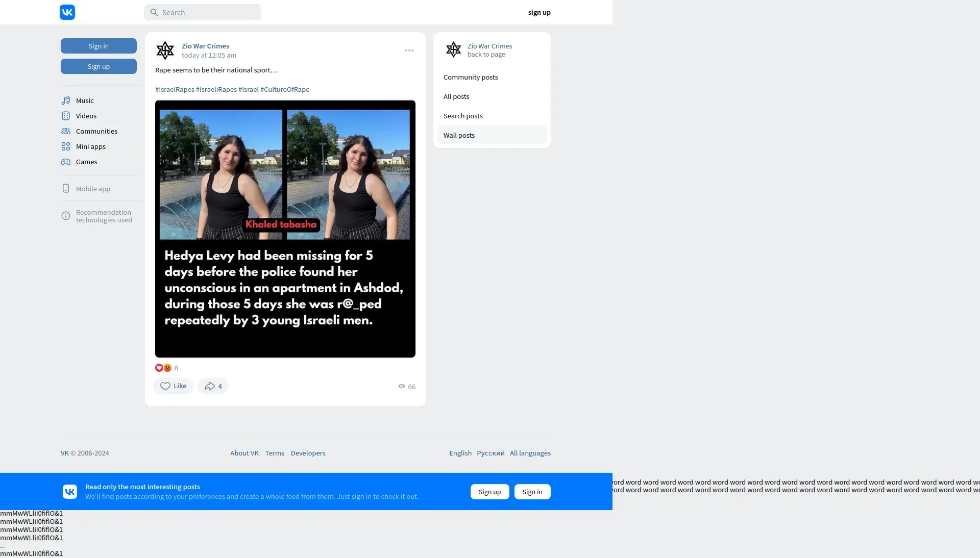
Task: Open the post image thumbnail
Action: click(x=285, y=229)
